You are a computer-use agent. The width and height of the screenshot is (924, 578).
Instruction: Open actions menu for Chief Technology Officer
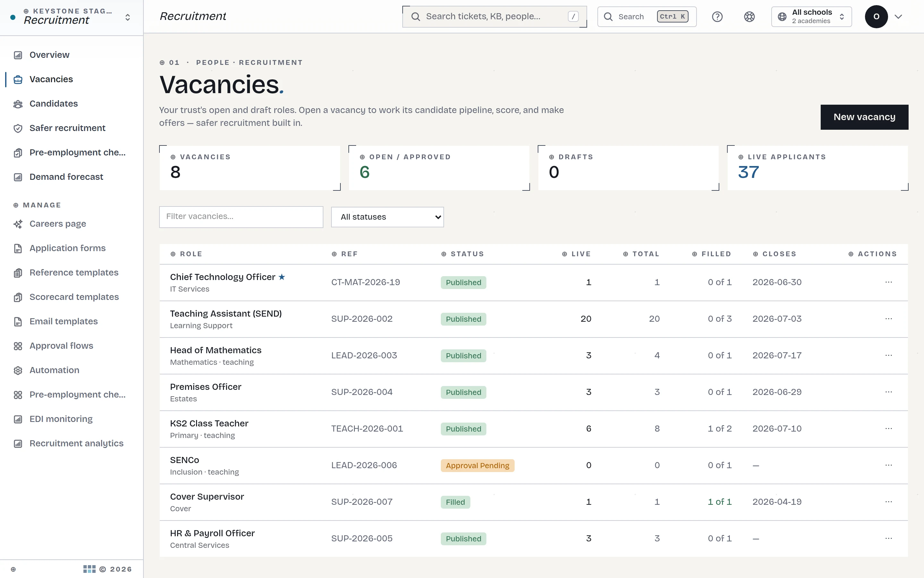pyautogui.click(x=888, y=282)
